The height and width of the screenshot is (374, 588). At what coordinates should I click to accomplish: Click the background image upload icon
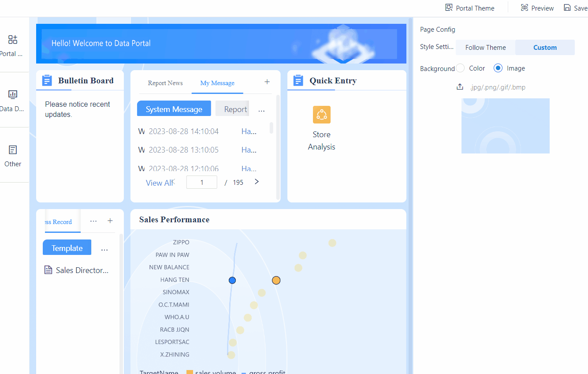click(x=460, y=87)
